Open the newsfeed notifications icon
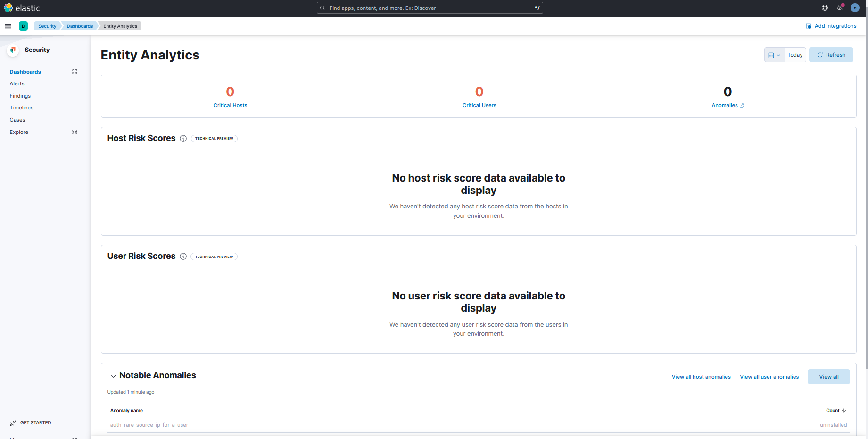 click(x=840, y=8)
